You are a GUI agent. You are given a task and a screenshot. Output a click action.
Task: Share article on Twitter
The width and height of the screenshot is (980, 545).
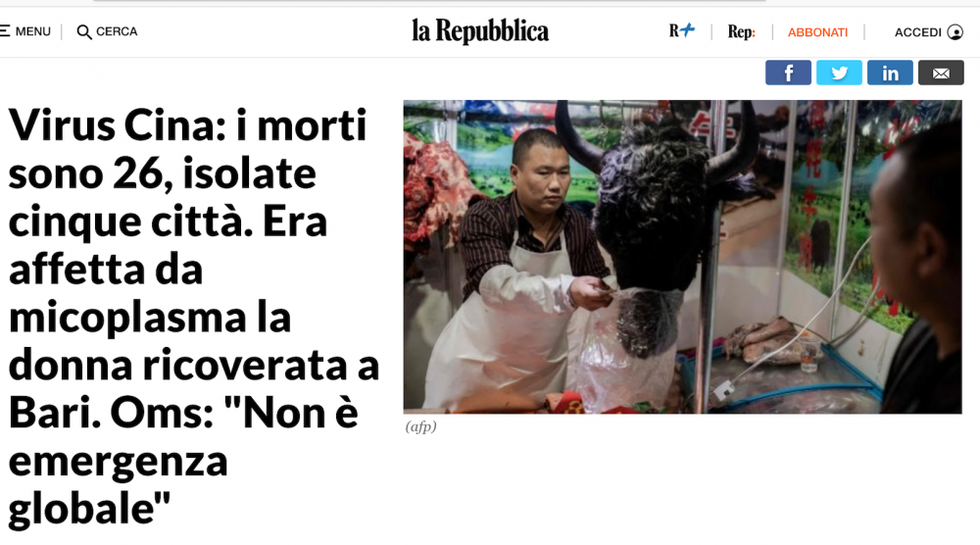click(x=840, y=74)
